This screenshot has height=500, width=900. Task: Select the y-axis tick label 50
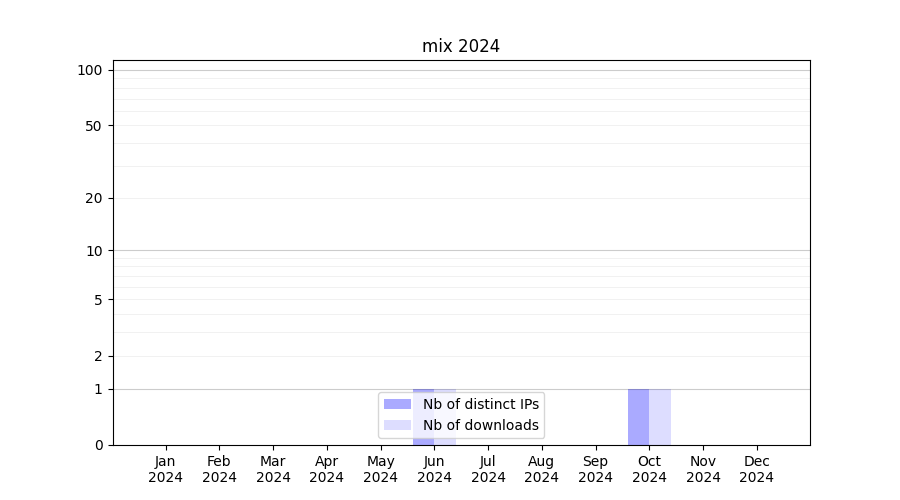(94, 126)
